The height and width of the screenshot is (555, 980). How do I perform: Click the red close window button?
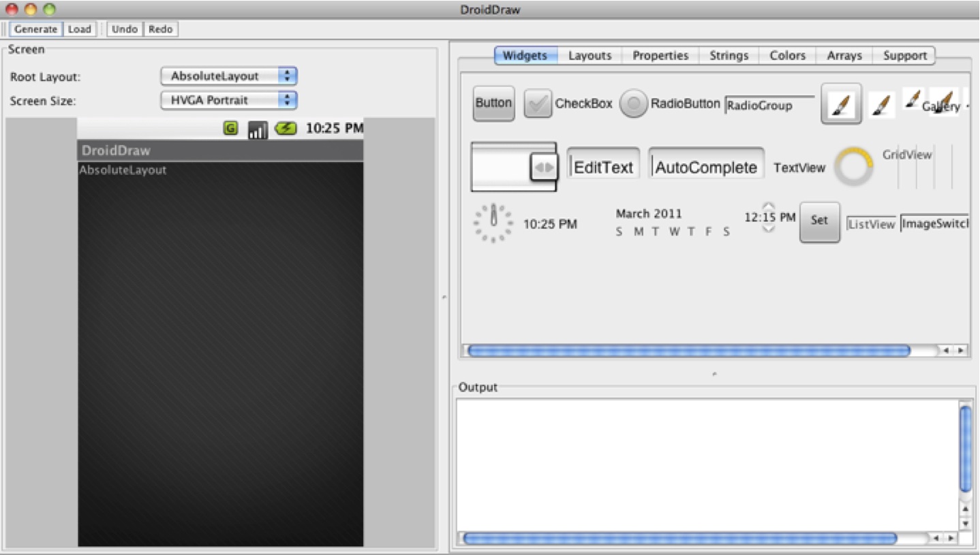12,10
